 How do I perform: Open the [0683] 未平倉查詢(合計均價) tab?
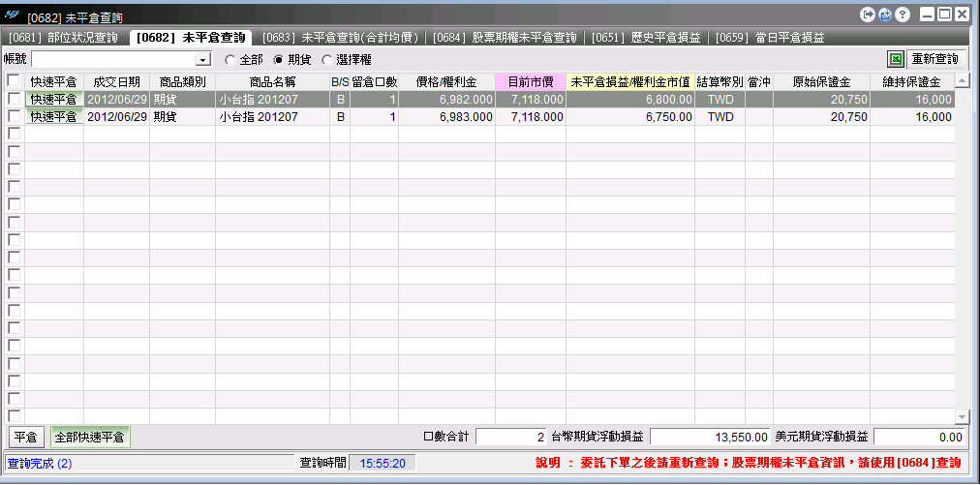coord(340,38)
